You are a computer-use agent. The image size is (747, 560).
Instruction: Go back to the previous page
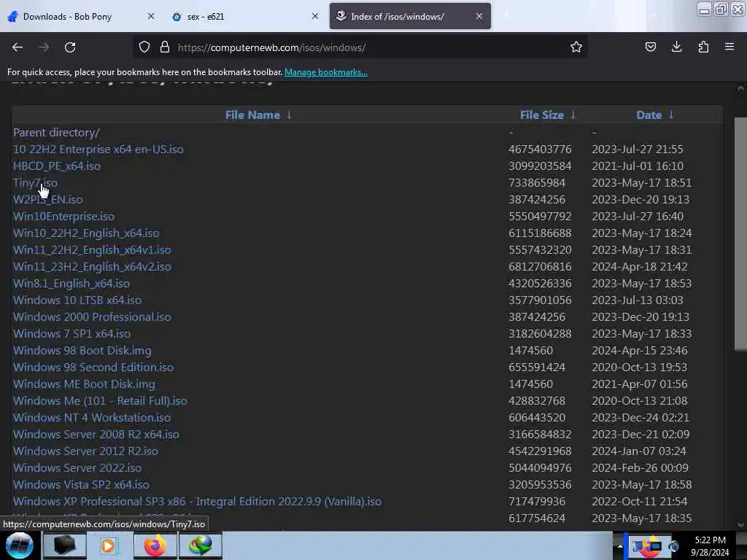[18, 47]
